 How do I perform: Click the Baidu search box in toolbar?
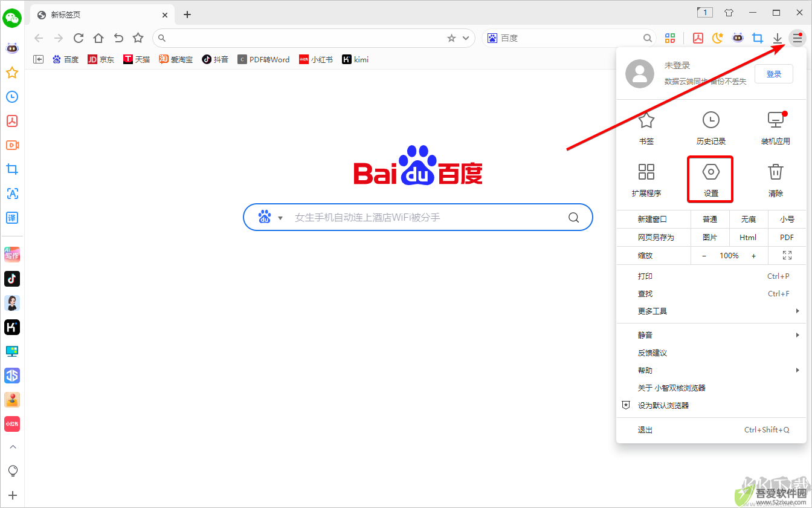tap(569, 38)
